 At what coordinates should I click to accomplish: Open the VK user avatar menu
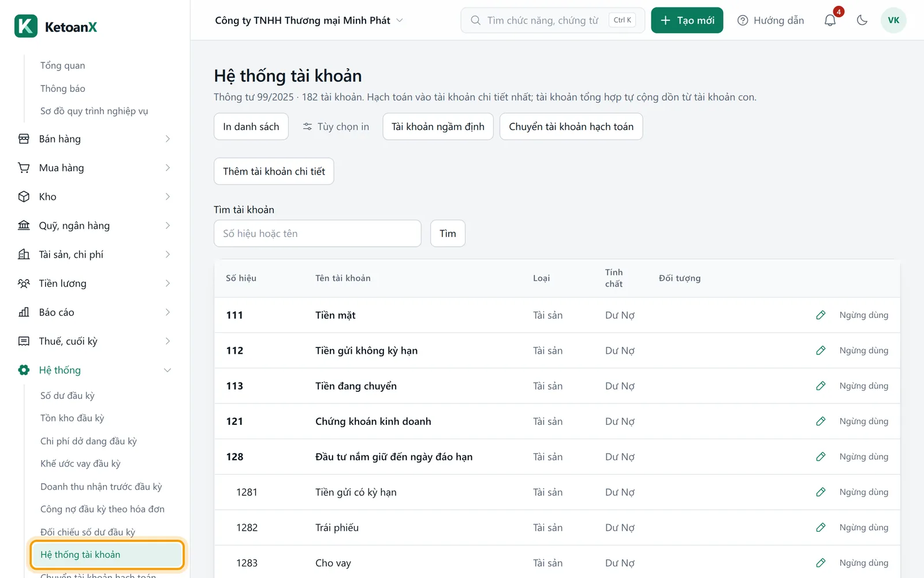(x=893, y=20)
